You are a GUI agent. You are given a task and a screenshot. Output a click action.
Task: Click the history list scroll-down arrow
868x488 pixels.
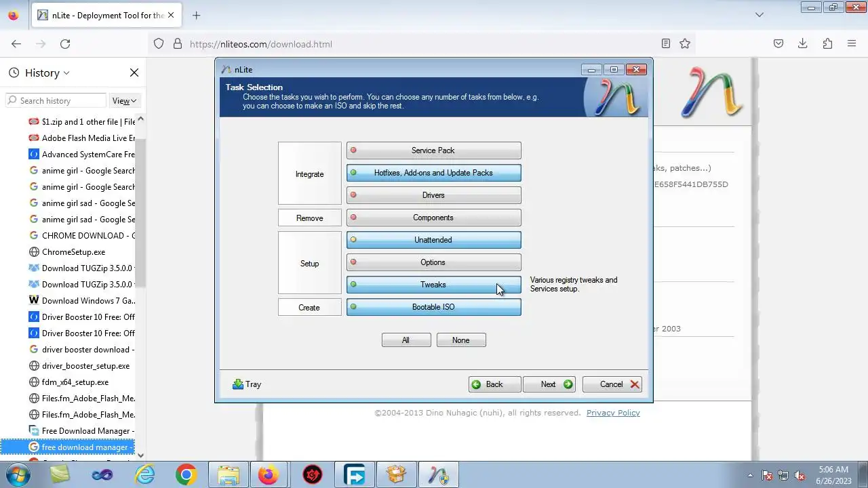[x=140, y=455]
